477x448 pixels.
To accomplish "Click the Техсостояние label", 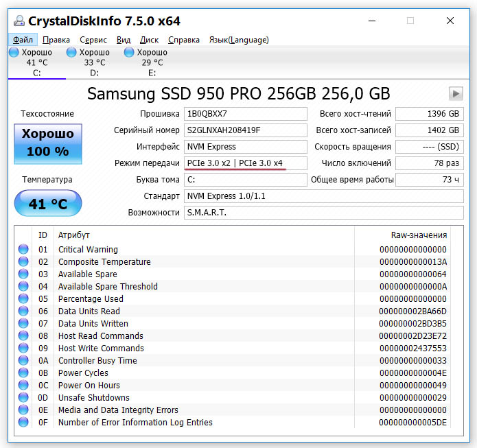I will [47, 114].
